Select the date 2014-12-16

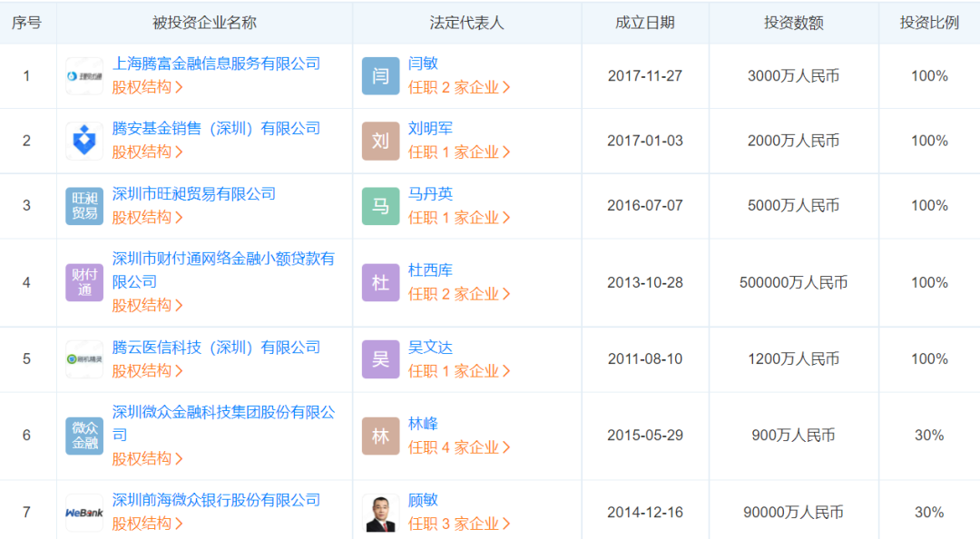pyautogui.click(x=645, y=513)
